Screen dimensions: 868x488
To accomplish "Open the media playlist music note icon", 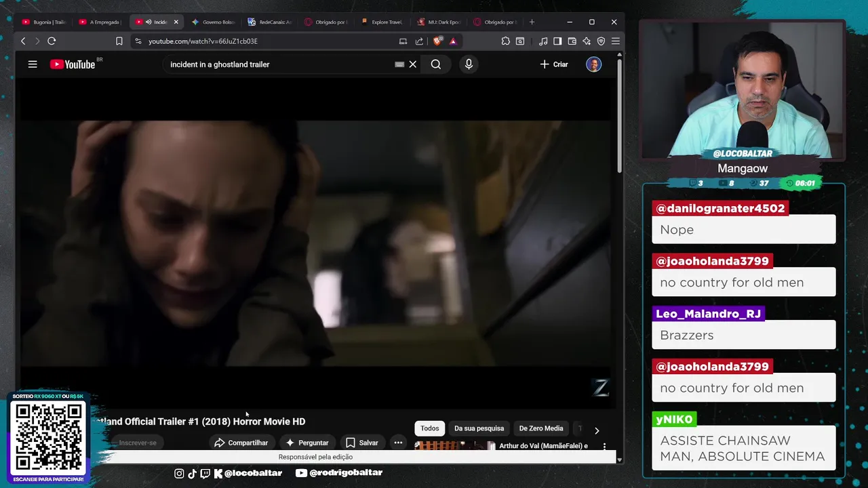I will coord(543,41).
